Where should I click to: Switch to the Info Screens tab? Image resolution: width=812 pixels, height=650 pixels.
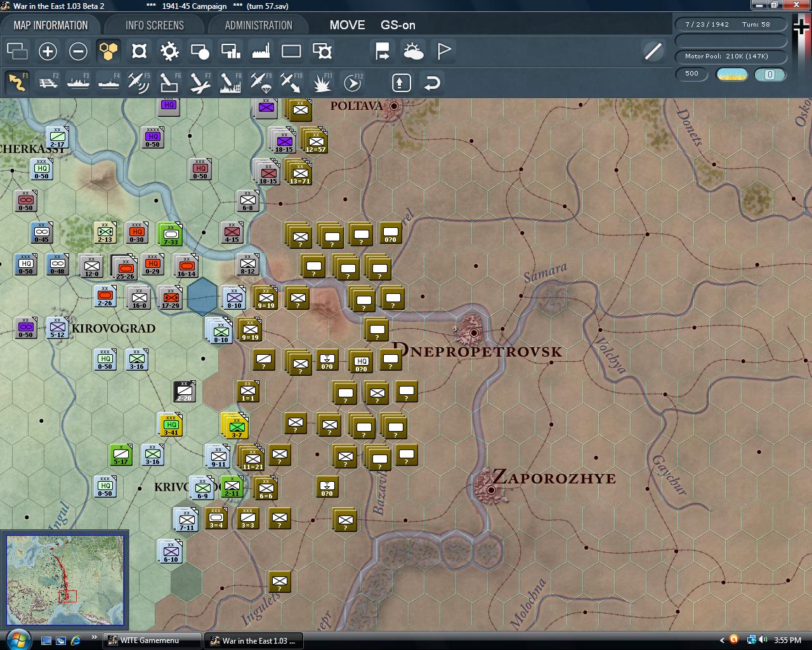click(x=155, y=25)
